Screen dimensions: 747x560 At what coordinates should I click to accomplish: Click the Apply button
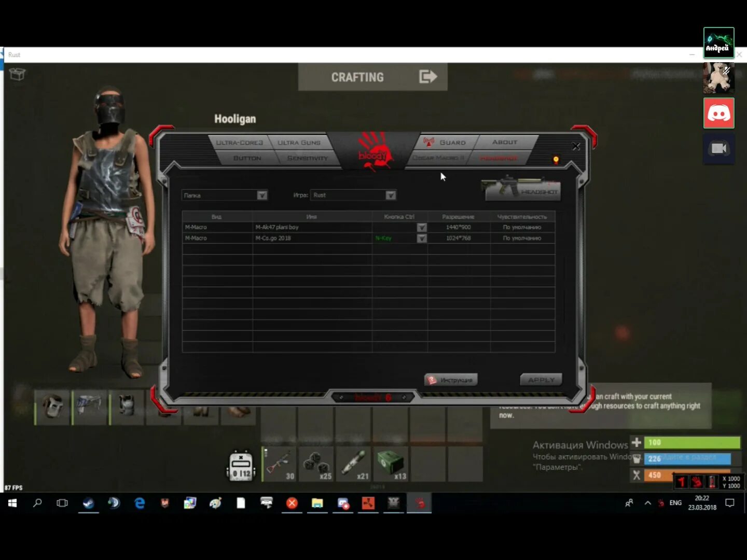pos(541,380)
